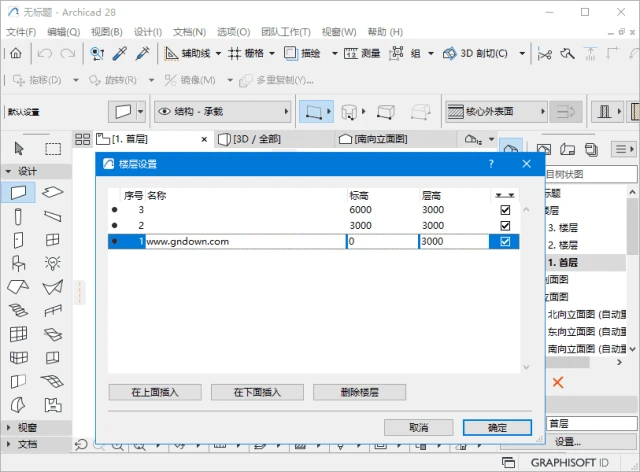Viewport: 640px width, 472px height.
Task: Open the wall favorites dropdown arrow
Action: click(140, 111)
